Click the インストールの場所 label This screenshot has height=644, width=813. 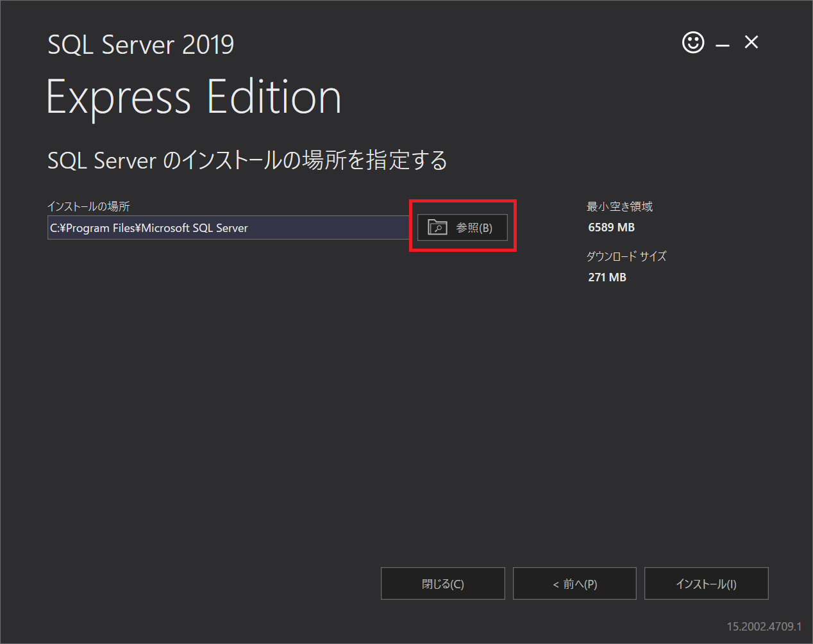click(x=88, y=206)
